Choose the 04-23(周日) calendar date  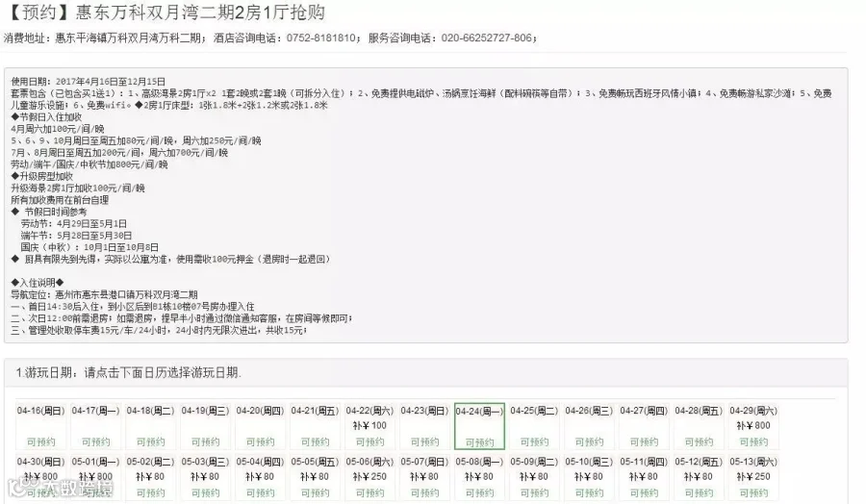[x=424, y=426]
